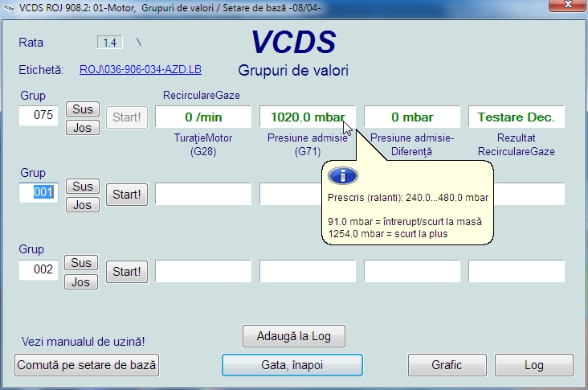The width and height of the screenshot is (588, 390).
Task: Click the first empty value field of group 002
Action: click(203, 271)
